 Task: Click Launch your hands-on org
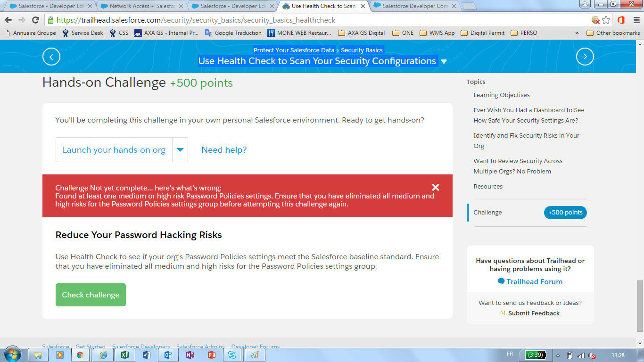click(114, 150)
